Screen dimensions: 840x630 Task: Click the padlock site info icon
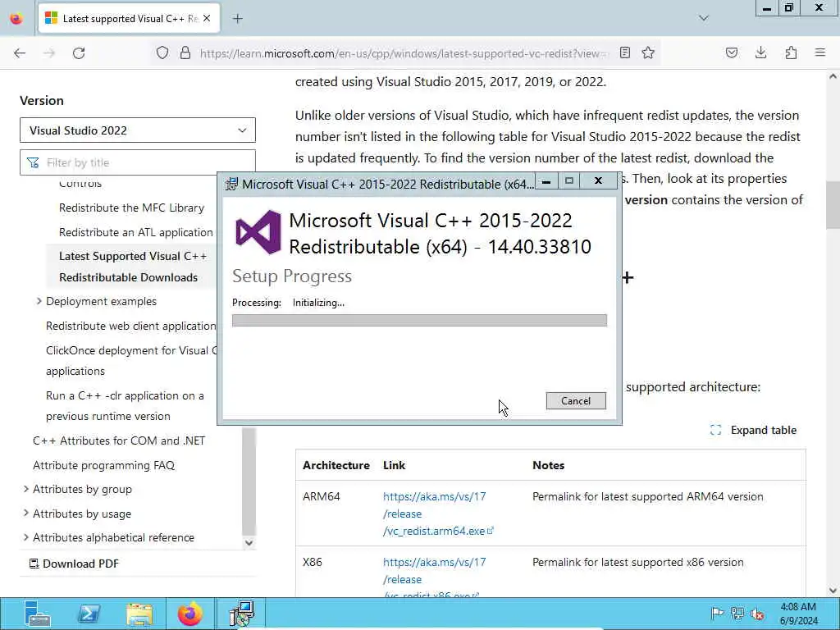(x=185, y=52)
